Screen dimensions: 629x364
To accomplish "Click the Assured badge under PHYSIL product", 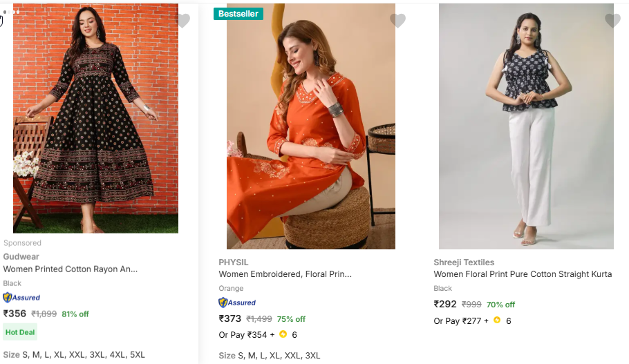I will pyautogui.click(x=237, y=303).
